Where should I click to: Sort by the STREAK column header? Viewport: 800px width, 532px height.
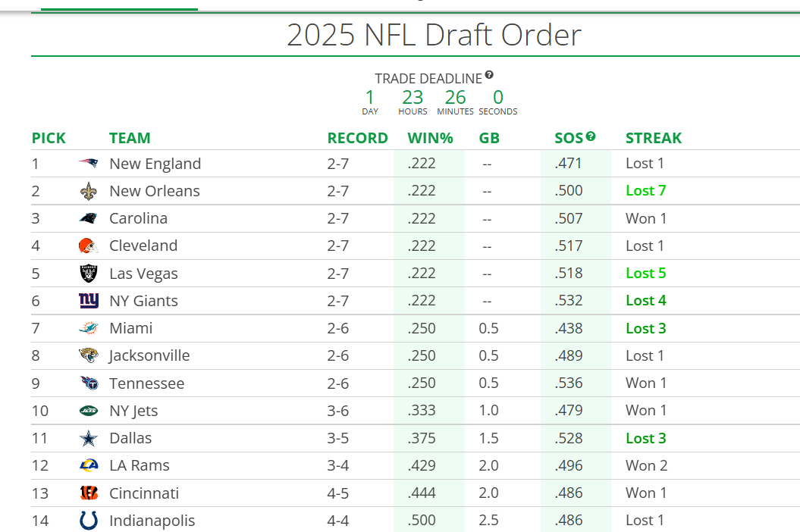653,138
